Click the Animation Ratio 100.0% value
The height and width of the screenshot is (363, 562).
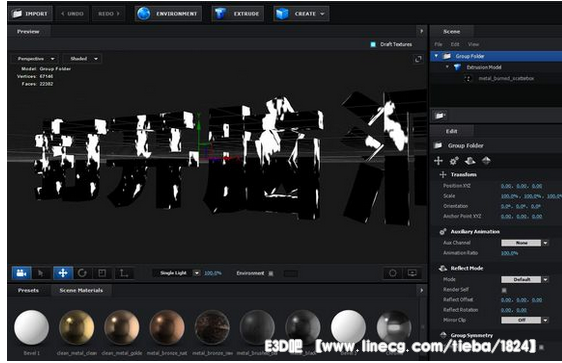509,253
